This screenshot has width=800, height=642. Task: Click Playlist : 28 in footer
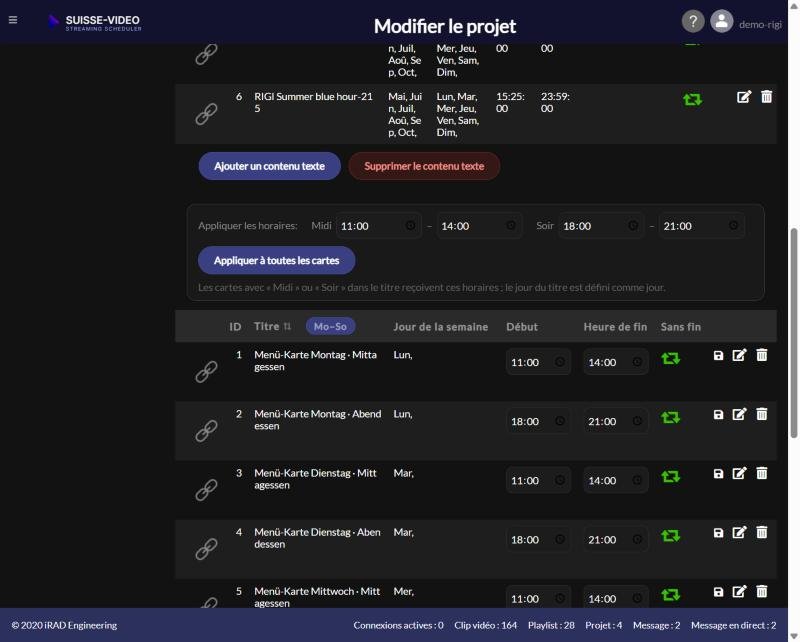pyautogui.click(x=551, y=625)
